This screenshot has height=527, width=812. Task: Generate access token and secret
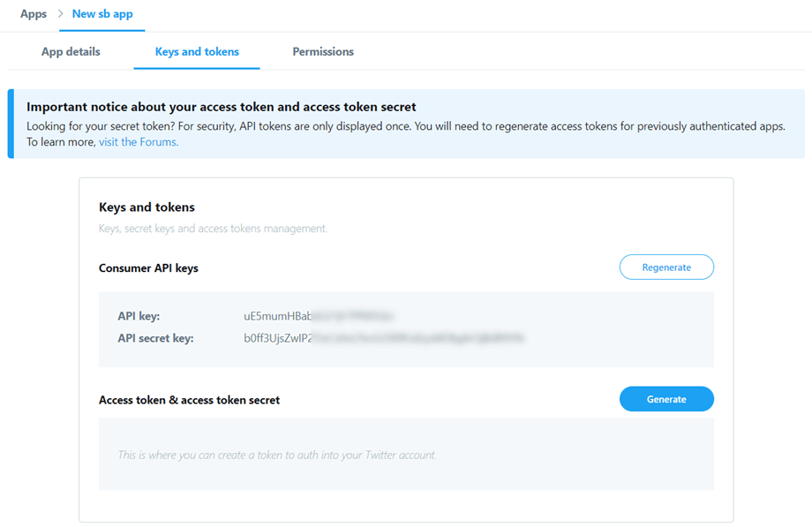click(666, 399)
